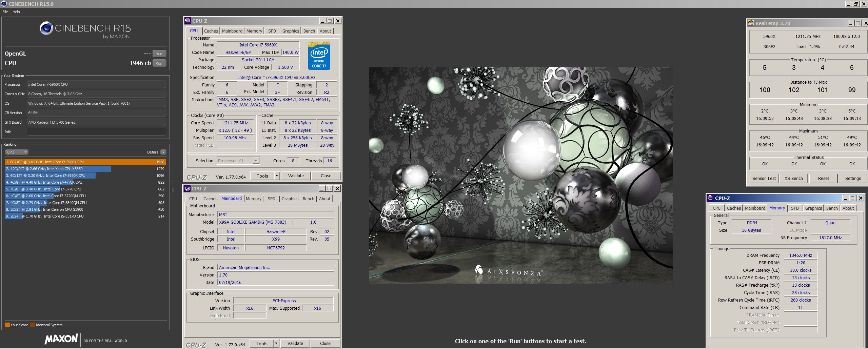
Task: Select ranking row Intel Celeron CPU G3900
Action: pyautogui.click(x=85, y=209)
